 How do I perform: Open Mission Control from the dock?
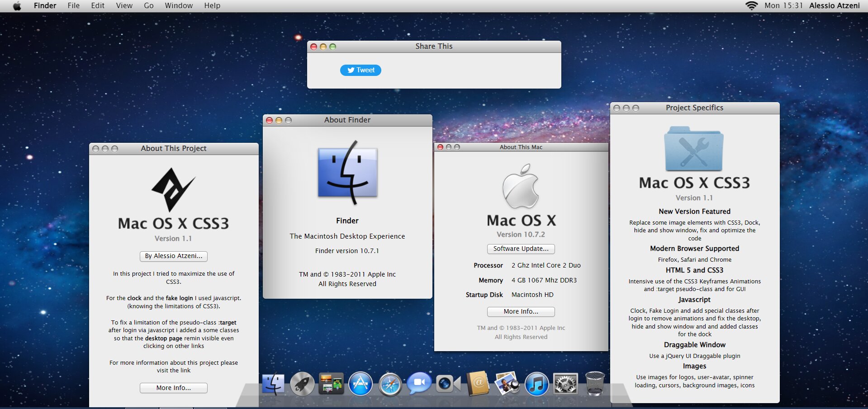click(332, 384)
